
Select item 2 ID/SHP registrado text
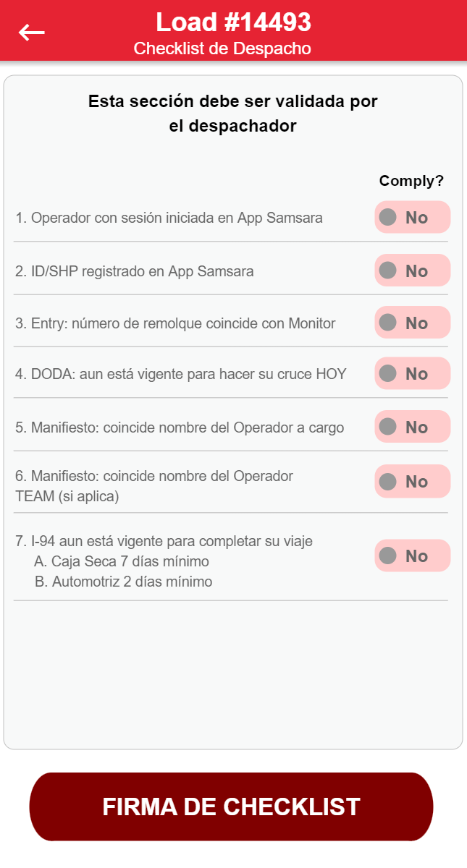(135, 271)
